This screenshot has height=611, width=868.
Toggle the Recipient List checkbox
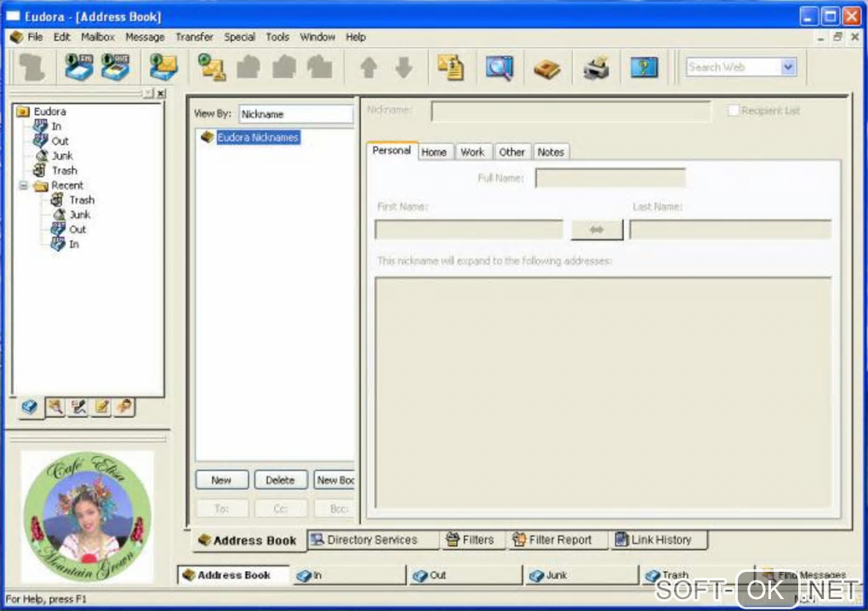(733, 110)
